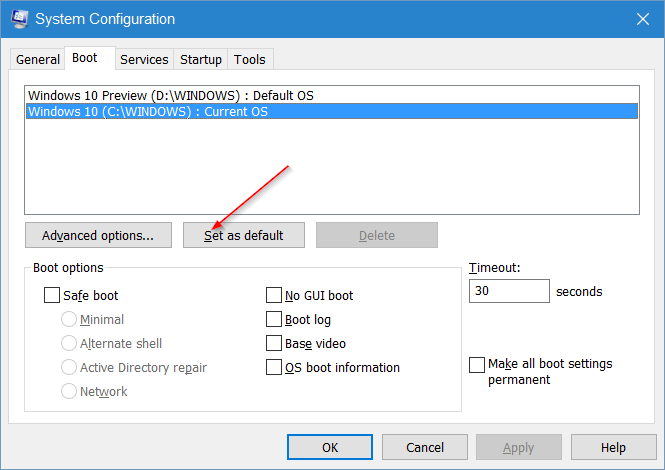
Task: Click Set as default button
Action: pyautogui.click(x=244, y=235)
